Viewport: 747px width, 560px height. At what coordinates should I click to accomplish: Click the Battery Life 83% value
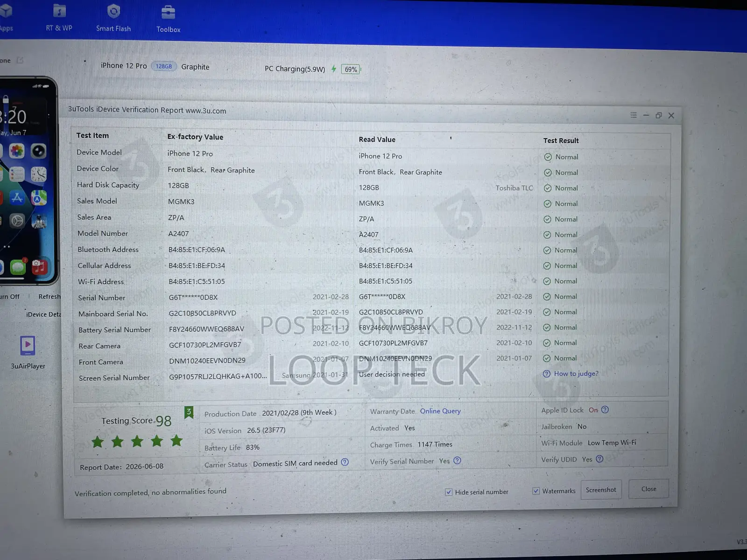coord(253,448)
